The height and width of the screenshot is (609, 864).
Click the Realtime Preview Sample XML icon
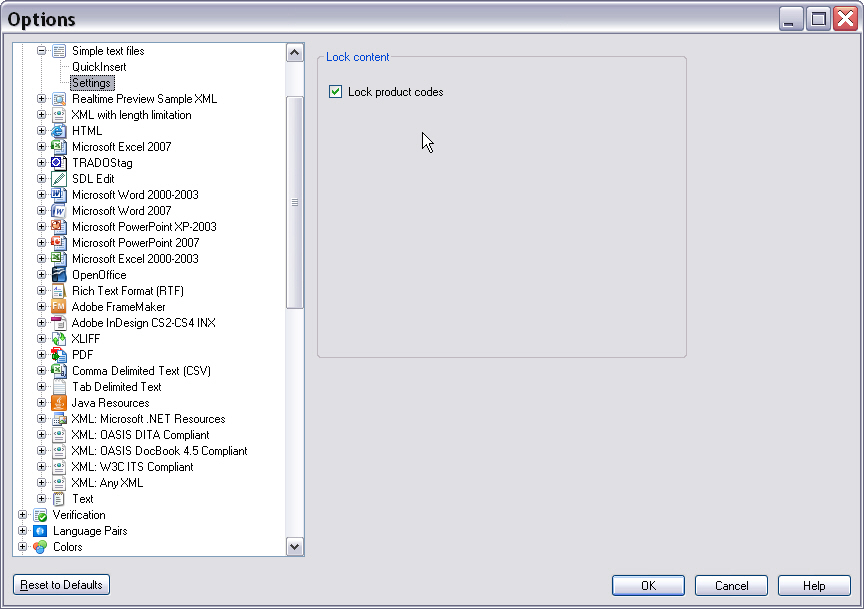coord(59,99)
